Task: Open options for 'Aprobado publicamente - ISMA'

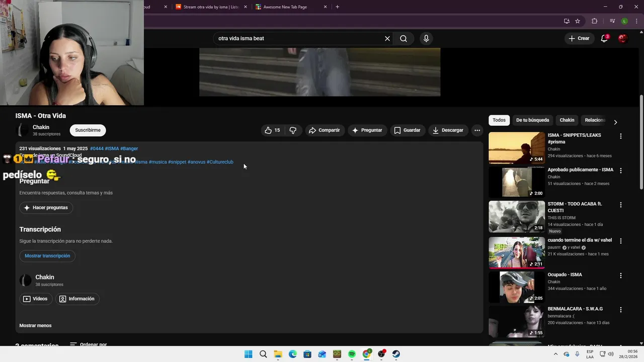Action: pyautogui.click(x=621, y=170)
